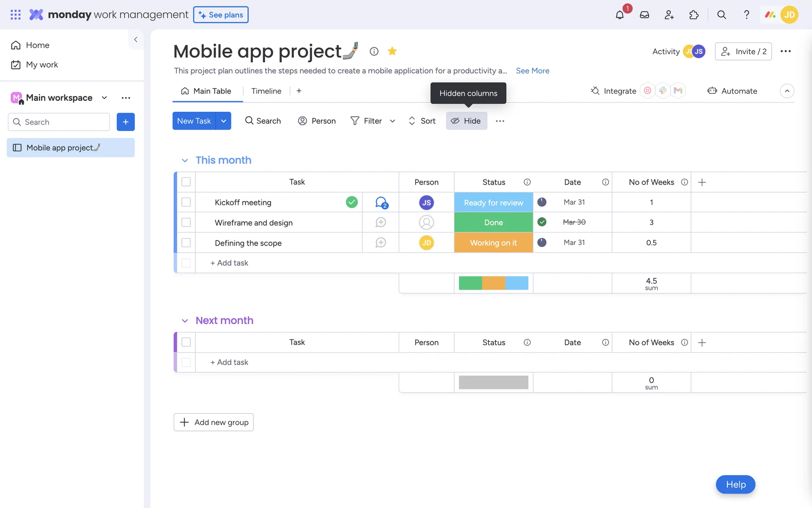Open Kickoff meeting conversation updates
Viewport: 812px width, 508px height.
click(x=381, y=202)
